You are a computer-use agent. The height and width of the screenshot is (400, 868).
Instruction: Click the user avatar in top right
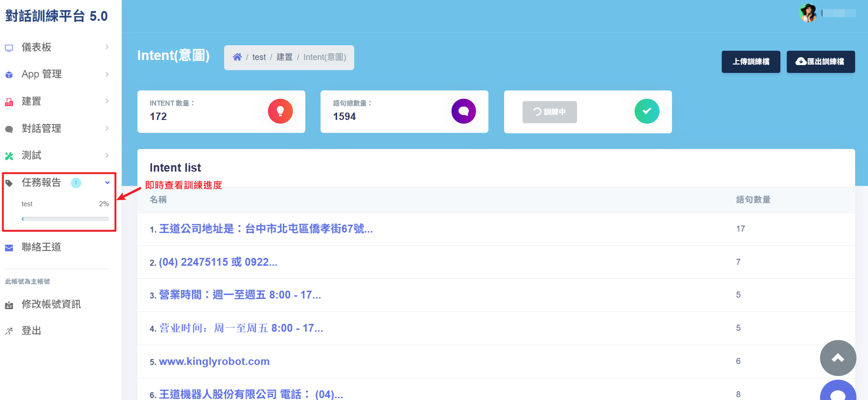click(x=808, y=13)
